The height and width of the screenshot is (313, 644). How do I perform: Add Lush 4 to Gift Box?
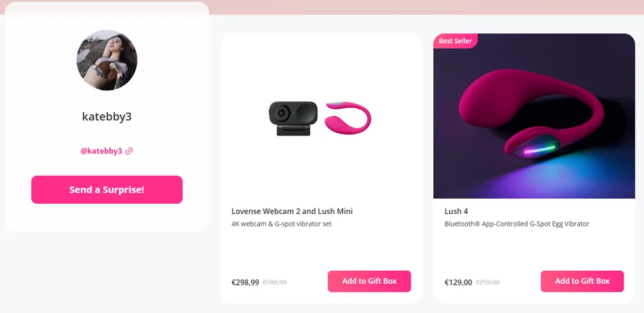[582, 281]
